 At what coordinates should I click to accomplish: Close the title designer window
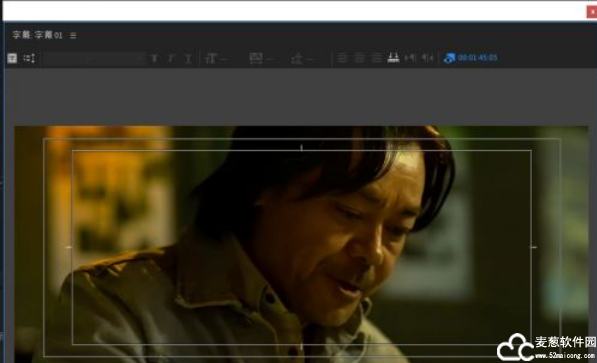[592, 12]
